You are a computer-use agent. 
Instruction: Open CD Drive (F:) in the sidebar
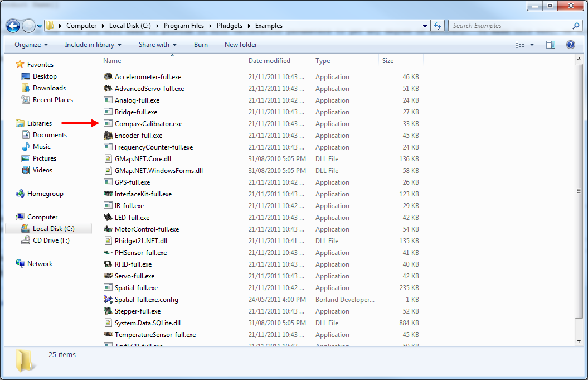tap(51, 240)
